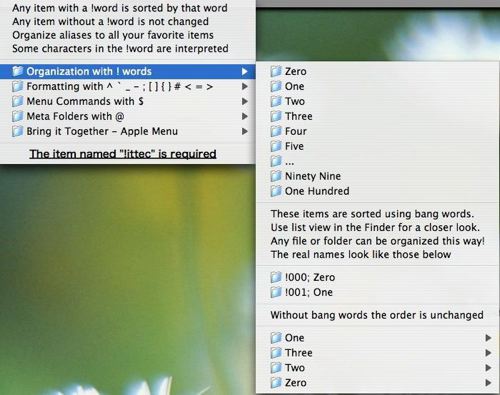Viewport: 500px width, 395px height.
Task: Select the '!000; Zero' item
Action: point(378,277)
